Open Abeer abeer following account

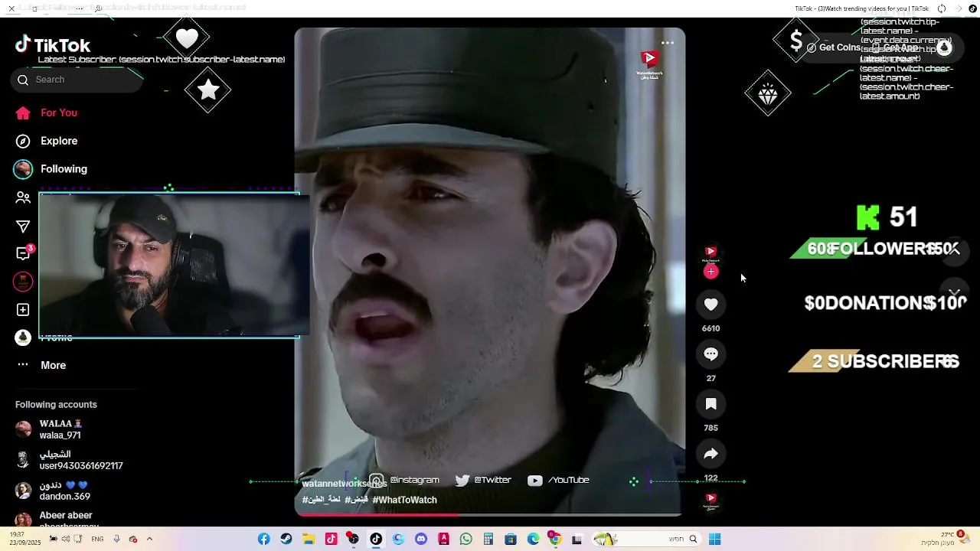(x=57, y=520)
